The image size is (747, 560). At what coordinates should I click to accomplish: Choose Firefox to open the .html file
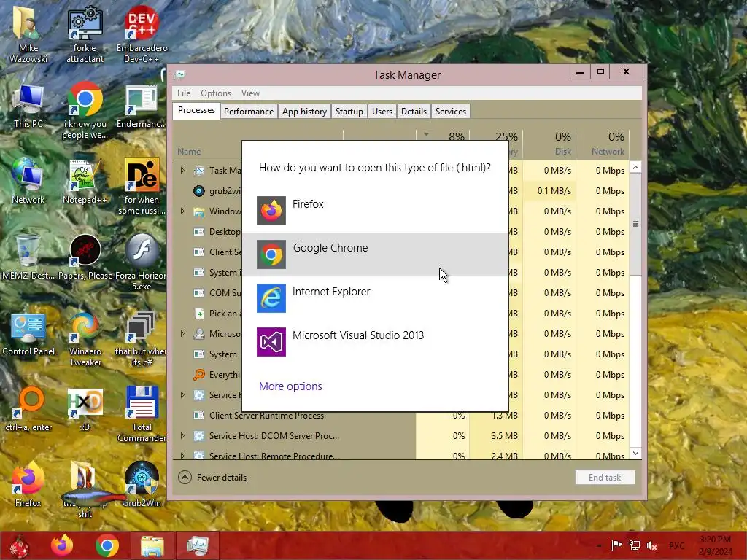(x=375, y=211)
